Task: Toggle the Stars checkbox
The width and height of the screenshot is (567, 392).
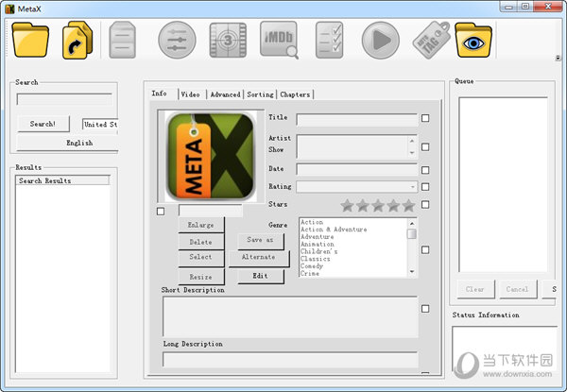Action: click(x=425, y=204)
